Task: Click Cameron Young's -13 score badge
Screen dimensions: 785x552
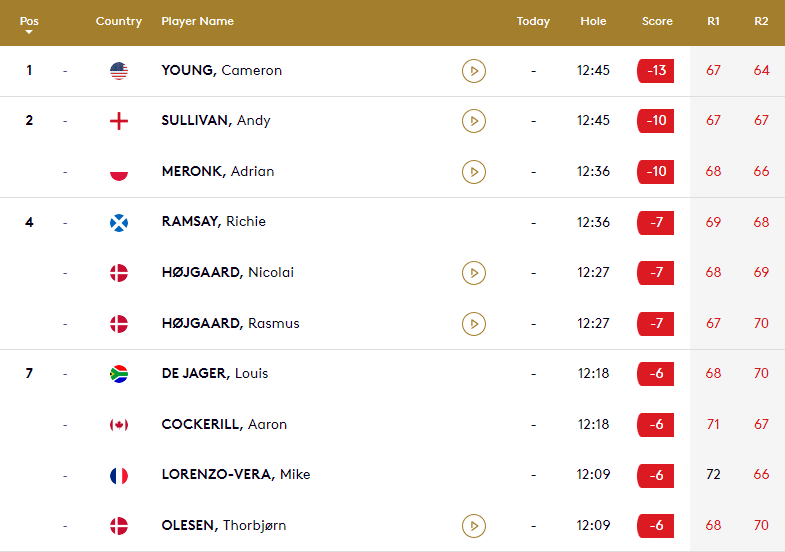Action: [x=656, y=71]
